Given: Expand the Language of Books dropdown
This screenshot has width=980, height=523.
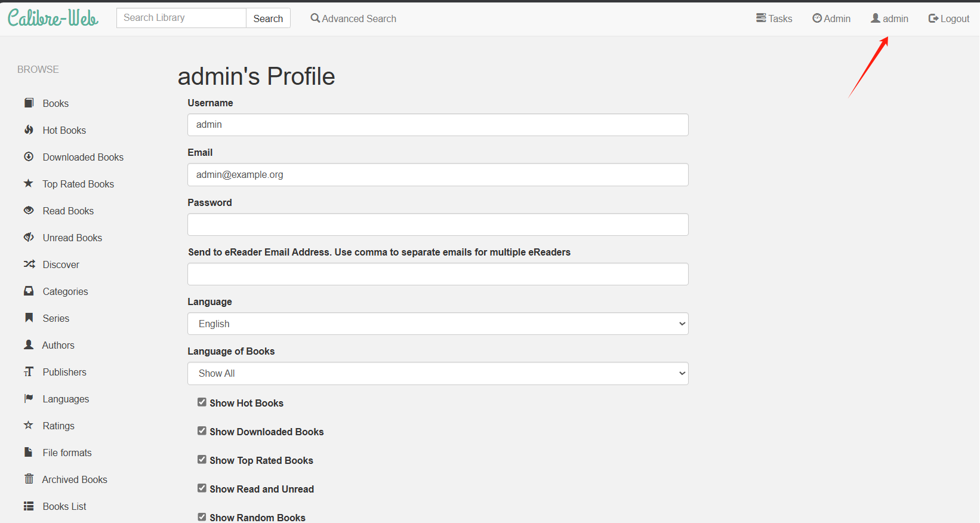Looking at the screenshot, I should [x=437, y=373].
